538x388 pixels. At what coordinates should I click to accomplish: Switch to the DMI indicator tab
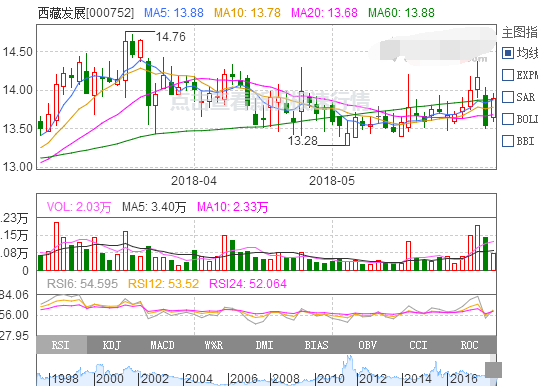coord(265,345)
